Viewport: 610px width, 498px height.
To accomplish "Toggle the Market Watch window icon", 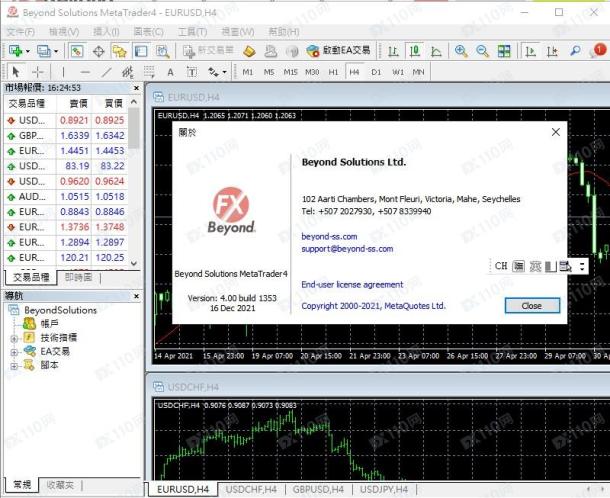I will click(x=77, y=51).
